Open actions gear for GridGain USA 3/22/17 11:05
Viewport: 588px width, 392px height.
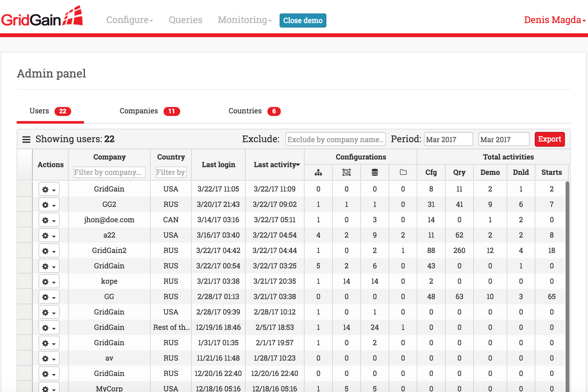[x=49, y=189]
